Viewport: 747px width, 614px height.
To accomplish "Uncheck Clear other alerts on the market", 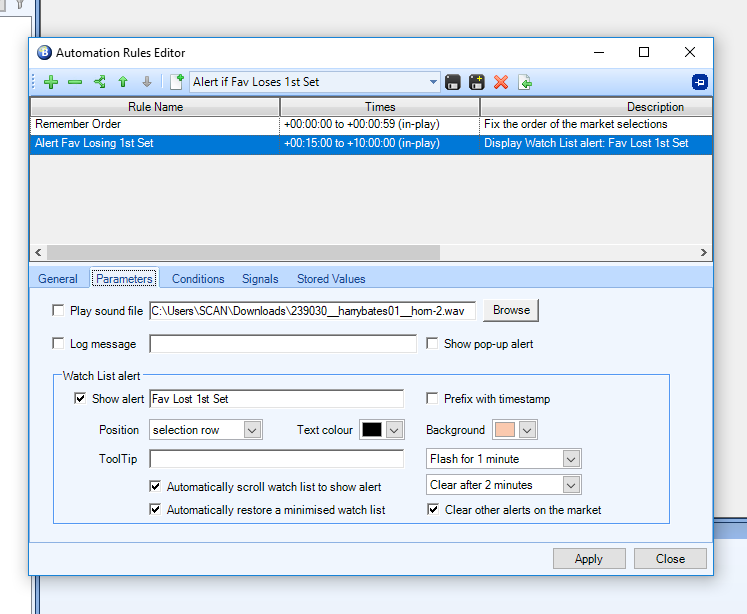I will [x=432, y=510].
